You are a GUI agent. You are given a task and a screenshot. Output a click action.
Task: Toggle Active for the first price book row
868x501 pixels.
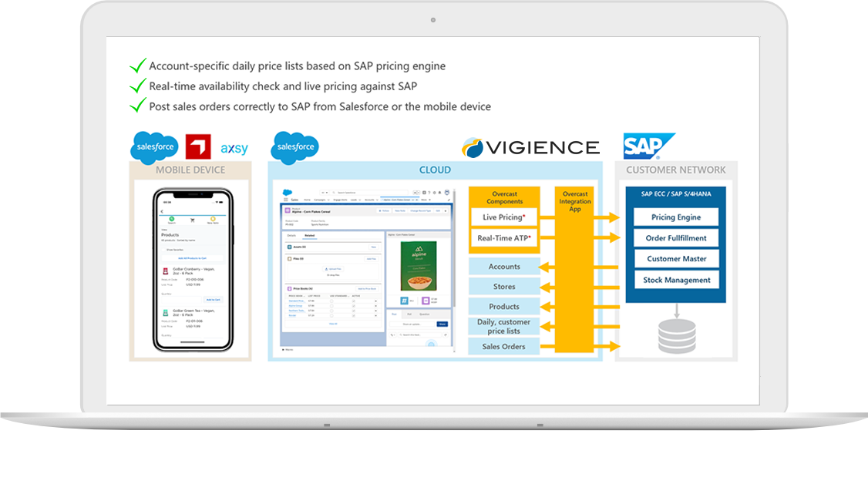coord(354,301)
